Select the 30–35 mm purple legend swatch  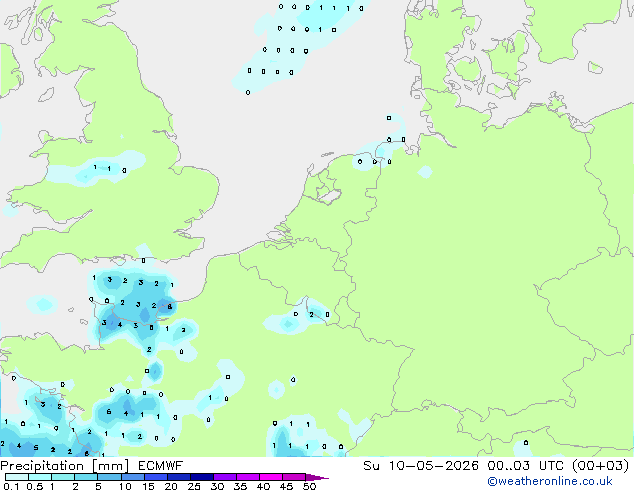225,477
